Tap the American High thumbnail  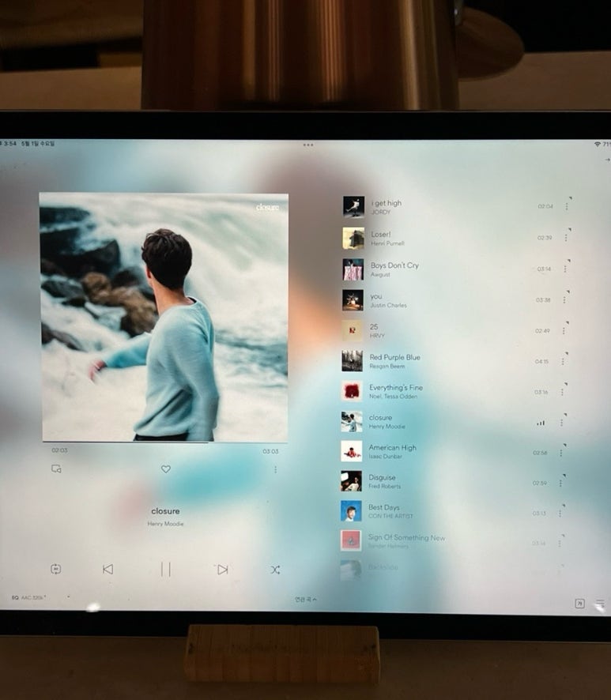click(352, 451)
